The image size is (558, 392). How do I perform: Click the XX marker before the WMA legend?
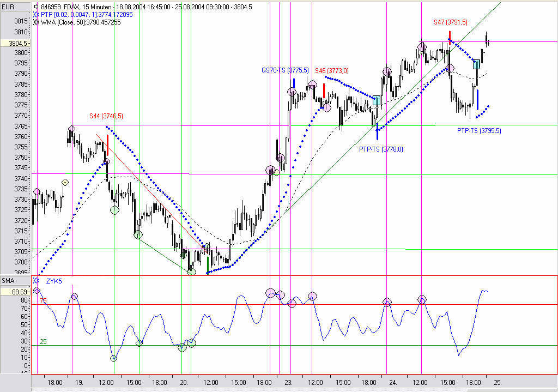[x=36, y=22]
